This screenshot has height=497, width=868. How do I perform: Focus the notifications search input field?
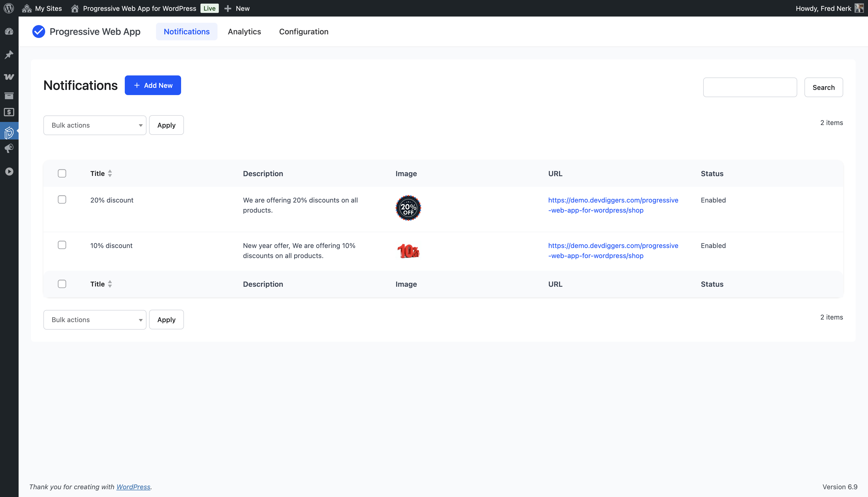click(750, 87)
